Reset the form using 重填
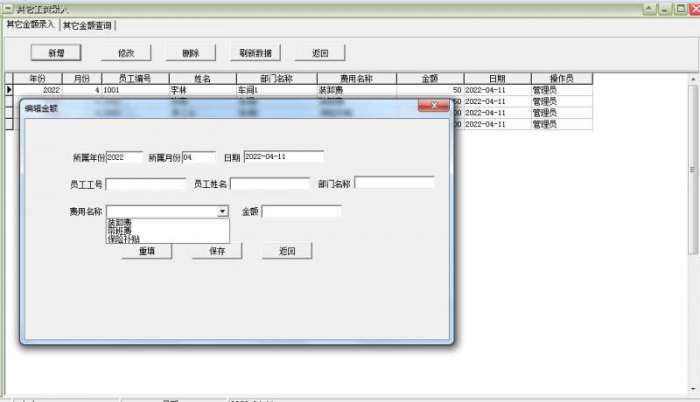 coord(147,251)
